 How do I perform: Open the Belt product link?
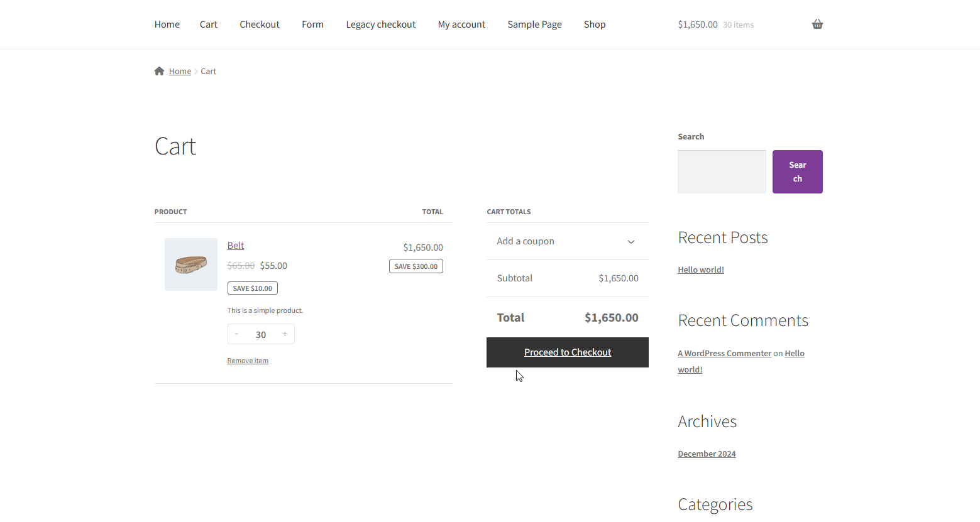(x=236, y=246)
